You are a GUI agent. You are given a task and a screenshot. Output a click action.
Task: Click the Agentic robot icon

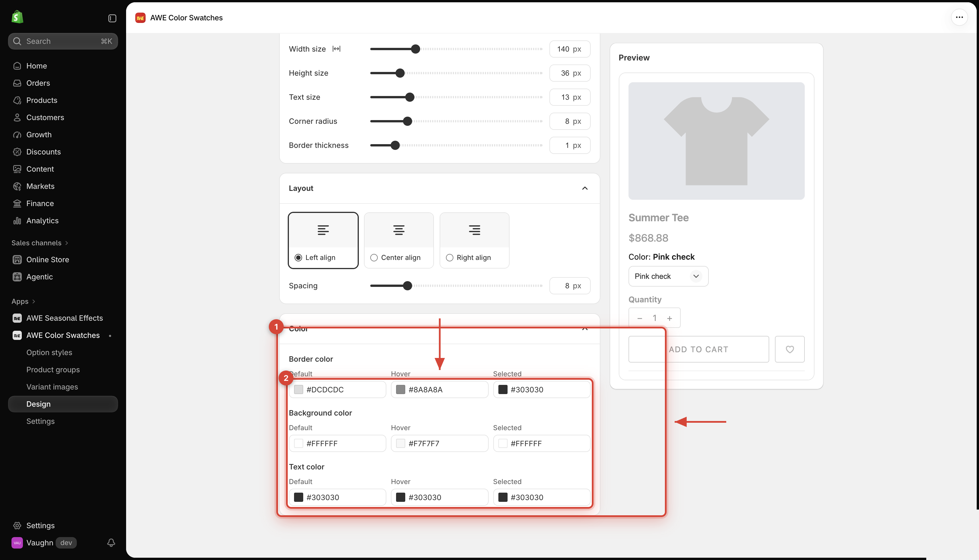click(17, 277)
